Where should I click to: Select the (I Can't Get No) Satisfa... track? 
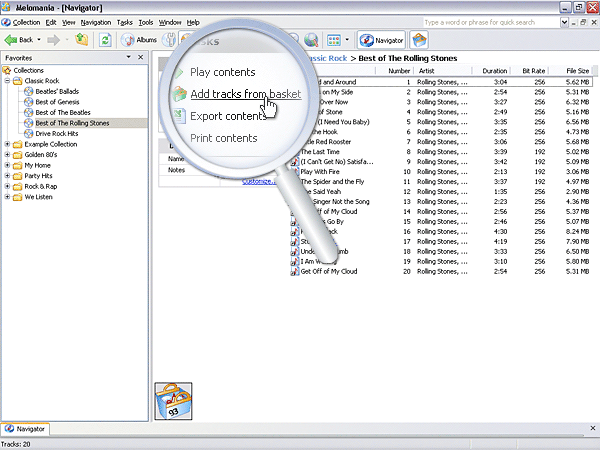coord(337,162)
